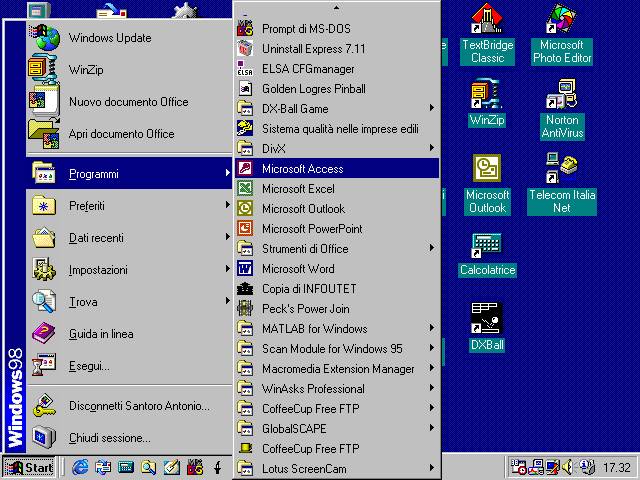Click the ELSA CFGmanager icon

pyautogui.click(x=245, y=69)
